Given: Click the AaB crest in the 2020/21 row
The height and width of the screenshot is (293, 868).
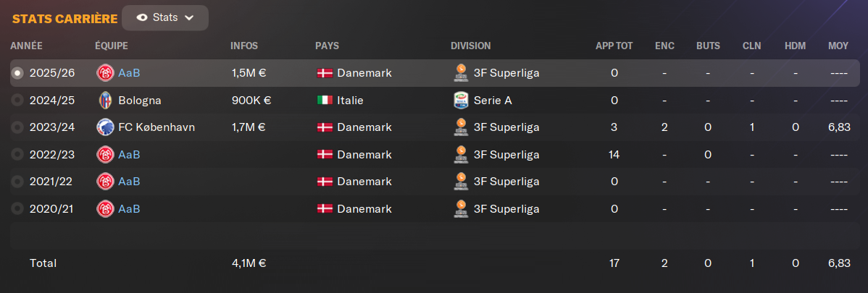Looking at the screenshot, I should tap(104, 209).
